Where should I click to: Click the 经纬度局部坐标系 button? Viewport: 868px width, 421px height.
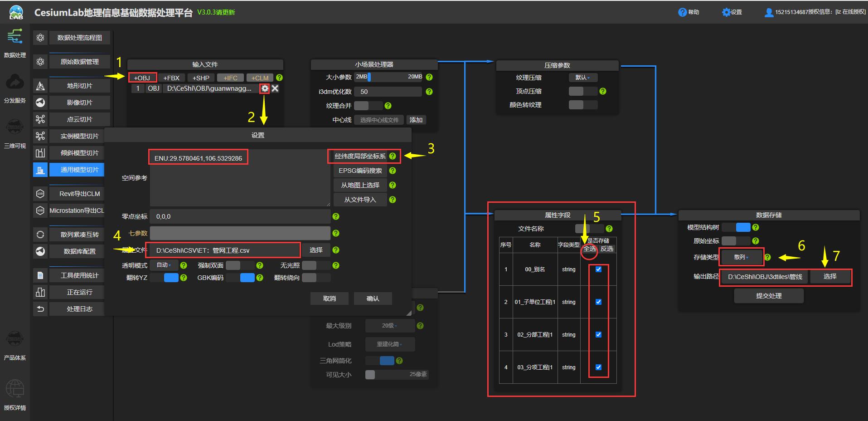click(x=360, y=156)
